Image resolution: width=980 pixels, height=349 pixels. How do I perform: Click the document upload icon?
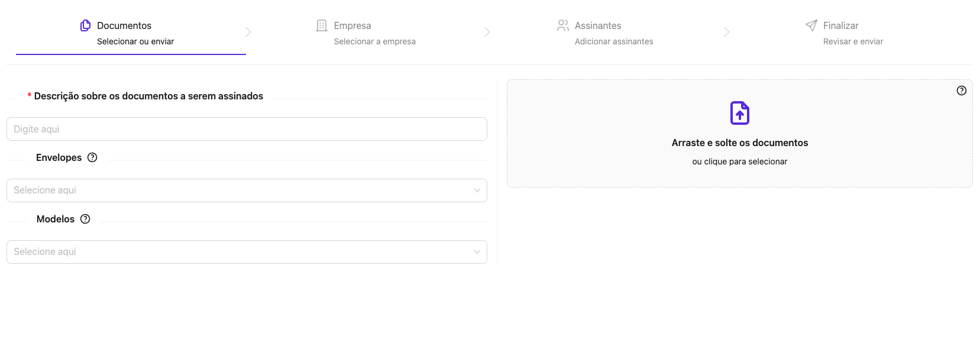[x=739, y=112]
